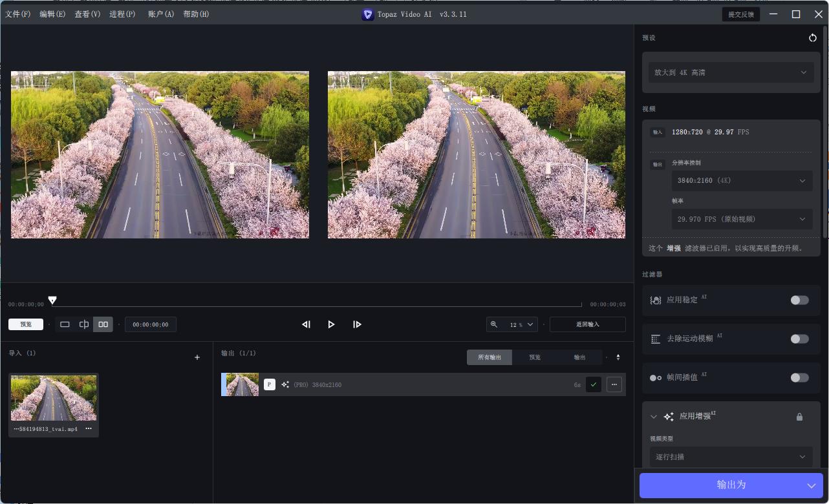Click the 提交反馈 feedback button
Screen dimensions: 829x504
coord(741,14)
